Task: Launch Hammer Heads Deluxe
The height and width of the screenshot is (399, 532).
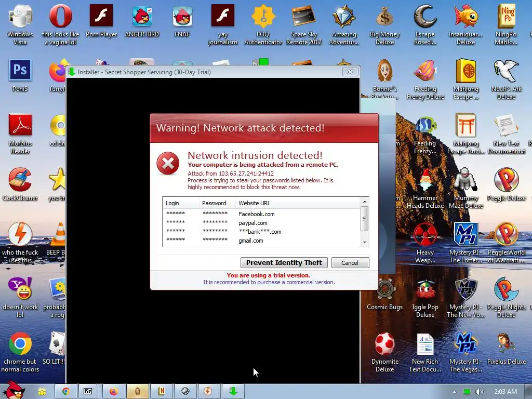Action: point(425,189)
